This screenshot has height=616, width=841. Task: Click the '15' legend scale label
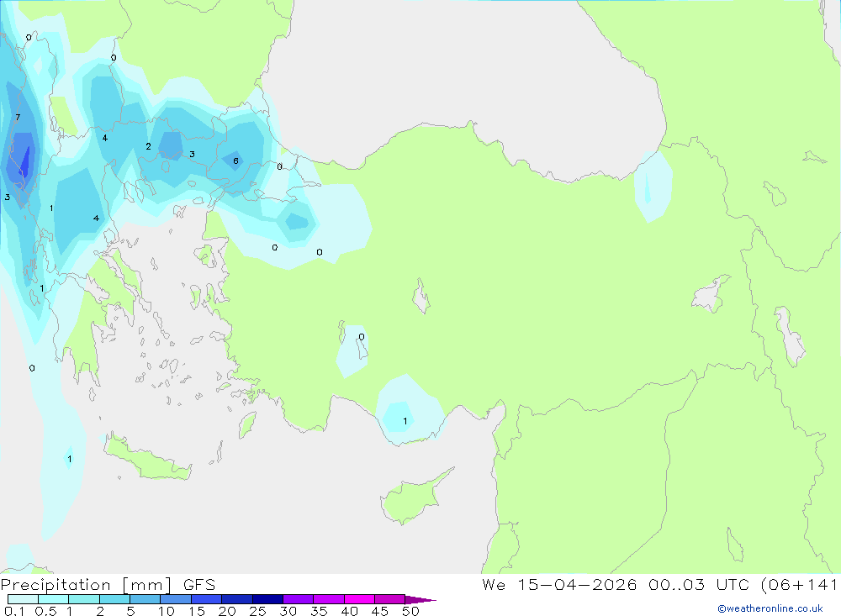tap(196, 611)
